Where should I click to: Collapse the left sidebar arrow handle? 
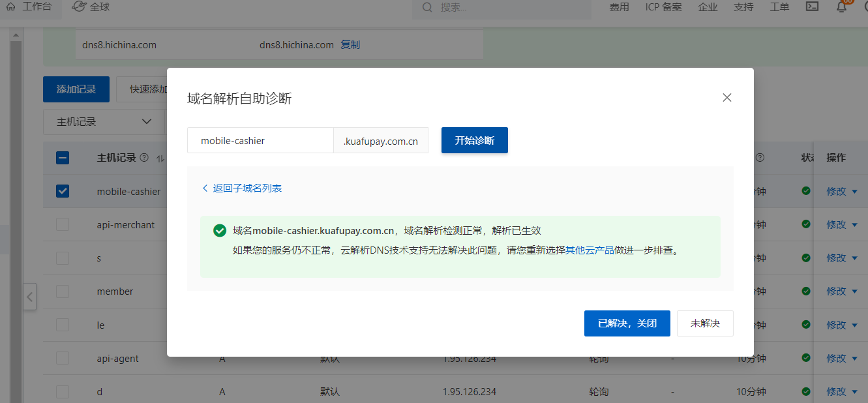coord(29,297)
